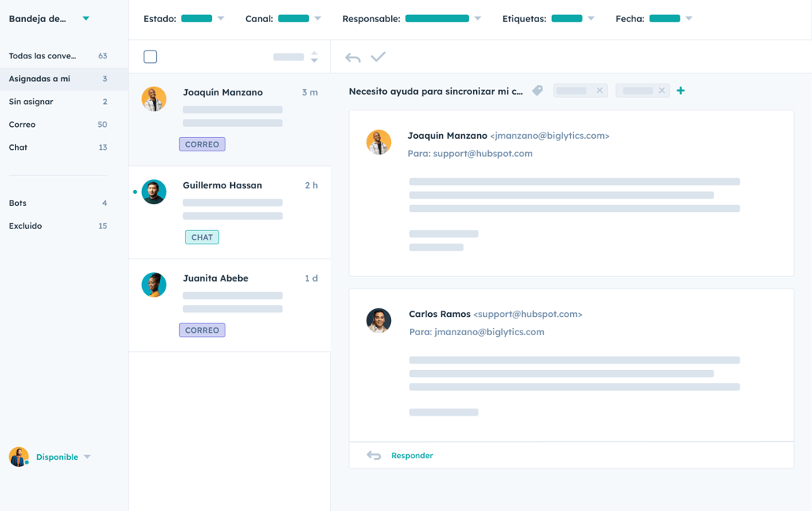Select all conversations with the toolbar checkbox
The image size is (812, 511).
point(149,57)
